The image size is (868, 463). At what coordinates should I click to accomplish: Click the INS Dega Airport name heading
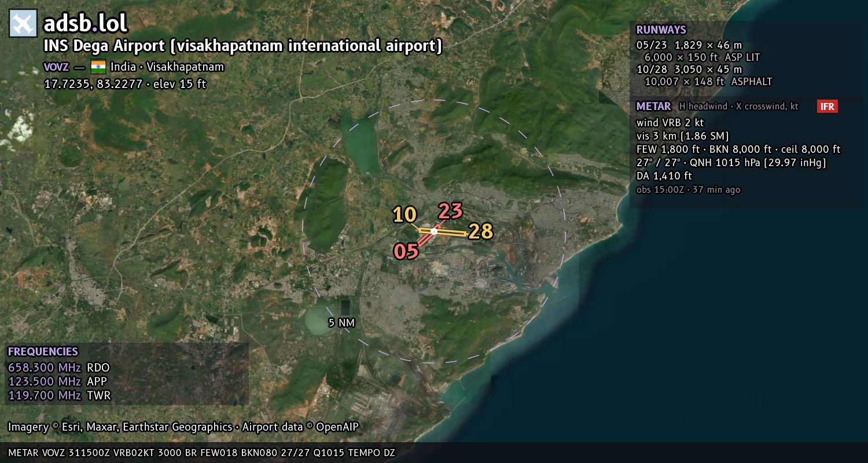pyautogui.click(x=243, y=46)
